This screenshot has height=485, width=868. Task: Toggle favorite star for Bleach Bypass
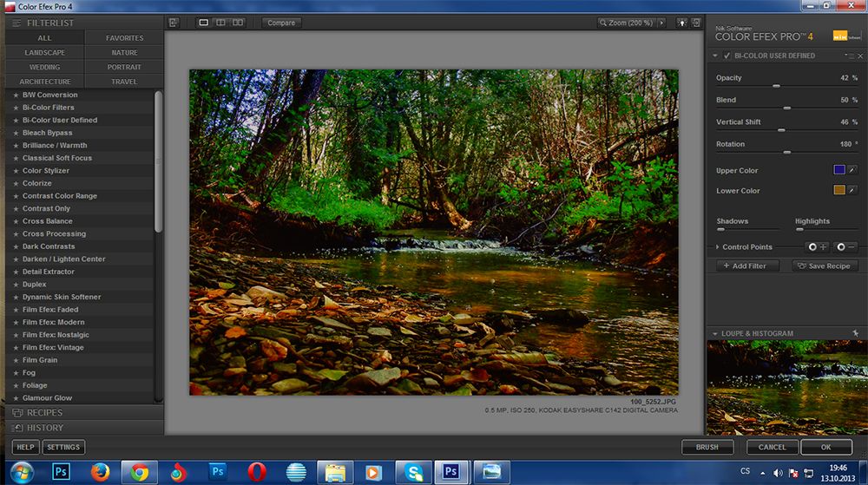(15, 133)
